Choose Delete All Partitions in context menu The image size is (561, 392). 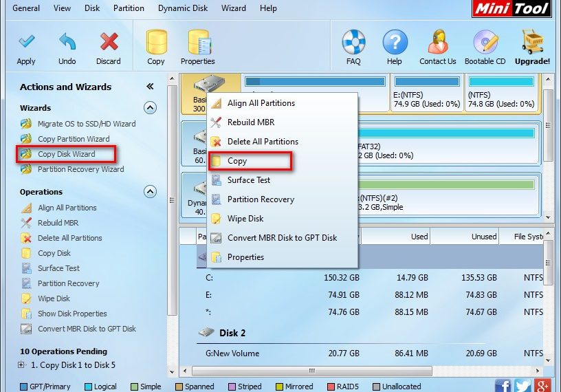pyautogui.click(x=283, y=142)
